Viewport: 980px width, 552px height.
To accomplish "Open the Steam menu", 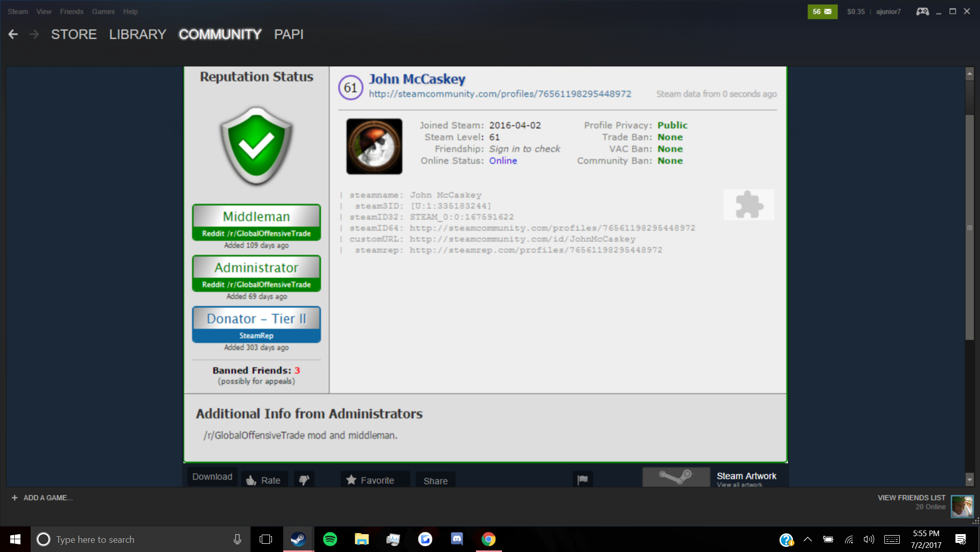I will click(x=18, y=11).
